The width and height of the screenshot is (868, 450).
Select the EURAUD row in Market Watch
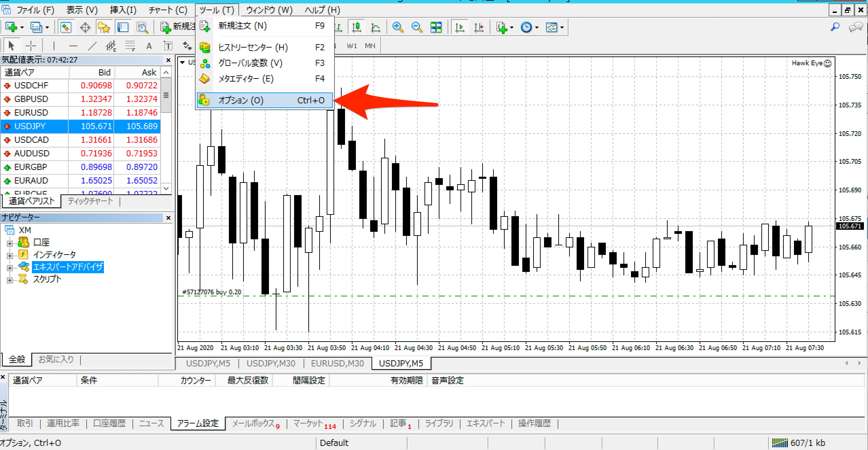tap(81, 180)
